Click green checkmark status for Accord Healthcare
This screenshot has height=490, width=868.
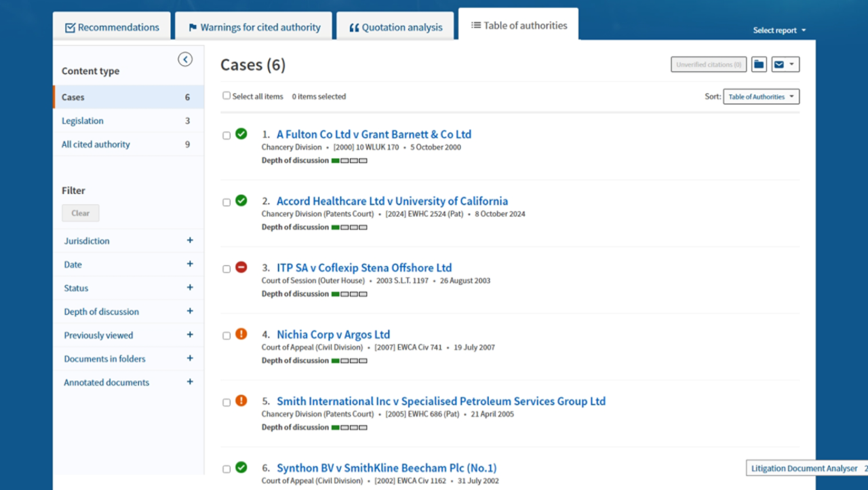tap(241, 201)
